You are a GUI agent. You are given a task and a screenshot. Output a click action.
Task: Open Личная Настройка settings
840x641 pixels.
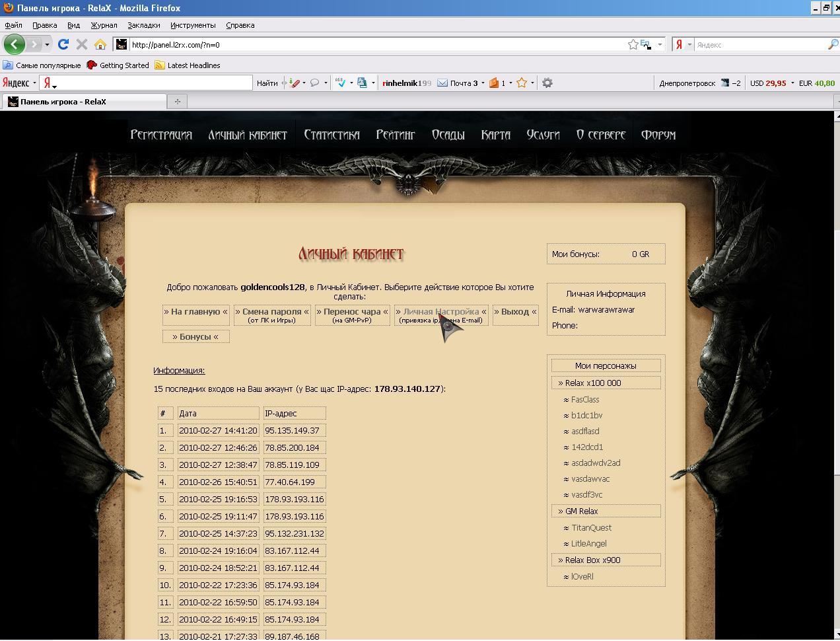pyautogui.click(x=440, y=315)
